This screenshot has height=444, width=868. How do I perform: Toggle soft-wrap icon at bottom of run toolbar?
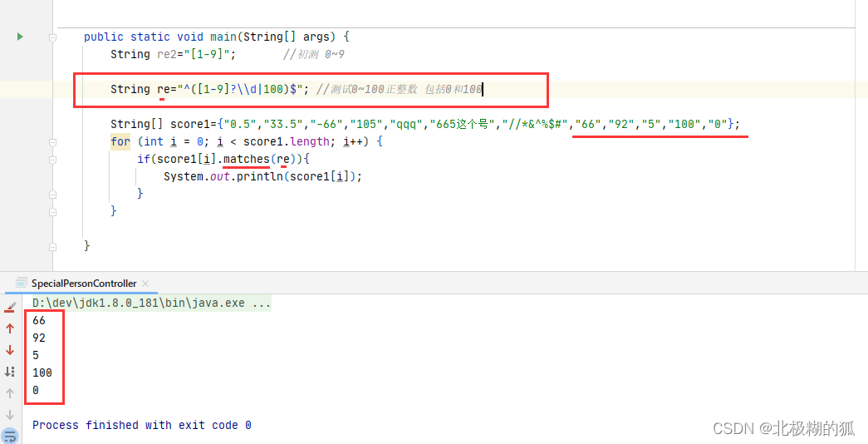10,437
